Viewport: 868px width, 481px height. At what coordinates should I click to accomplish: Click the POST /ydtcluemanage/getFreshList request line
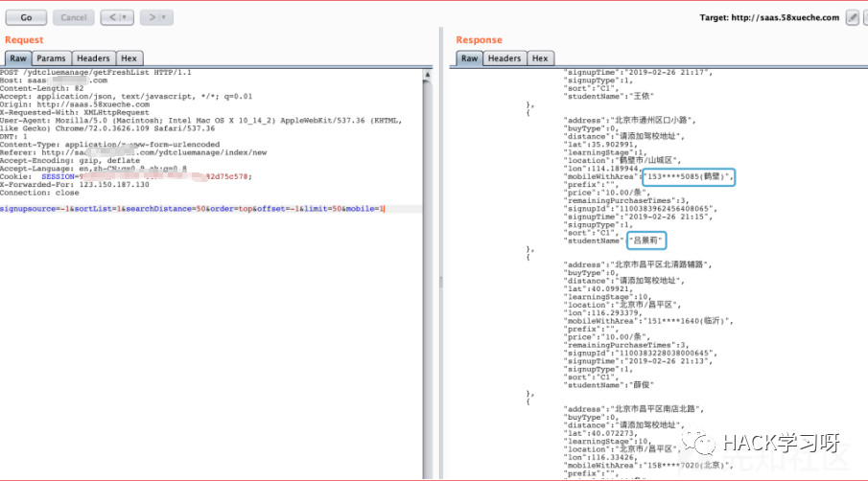tap(96, 73)
